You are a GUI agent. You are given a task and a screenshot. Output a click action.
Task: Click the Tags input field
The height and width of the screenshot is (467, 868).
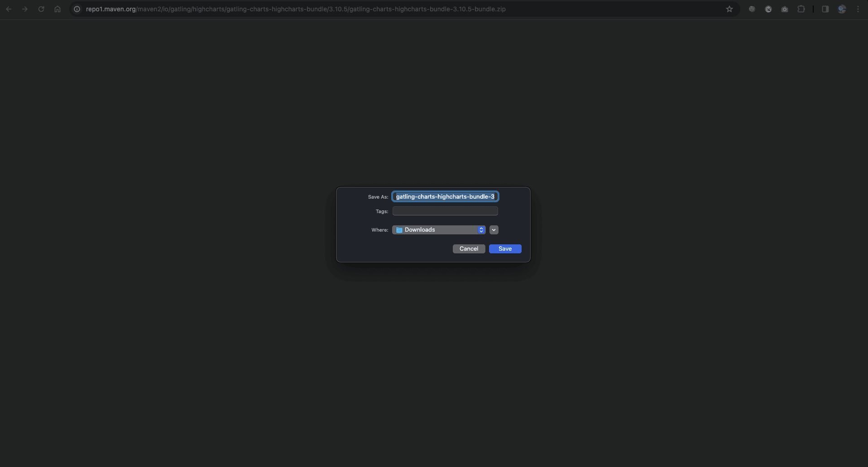[x=445, y=211]
